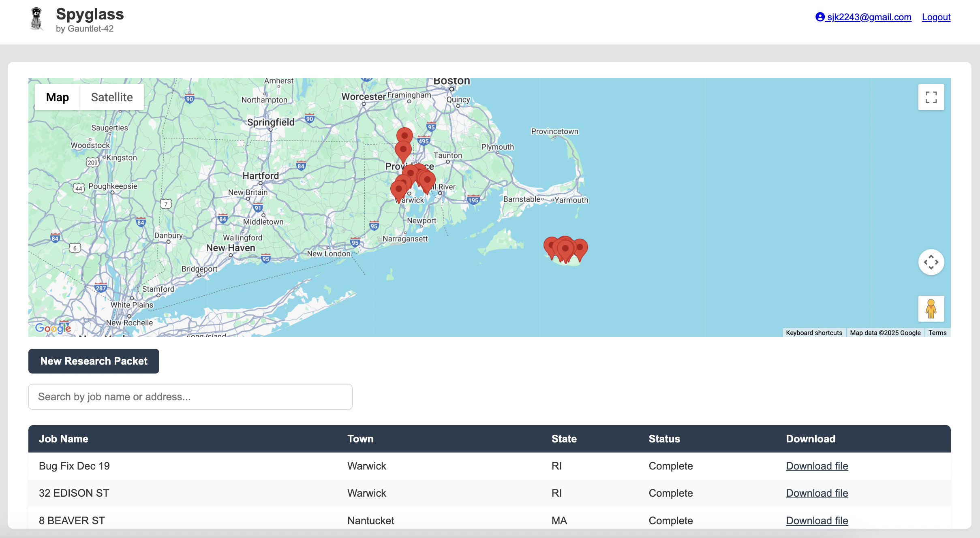
Task: Open fullscreen view on the map
Action: 931,97
